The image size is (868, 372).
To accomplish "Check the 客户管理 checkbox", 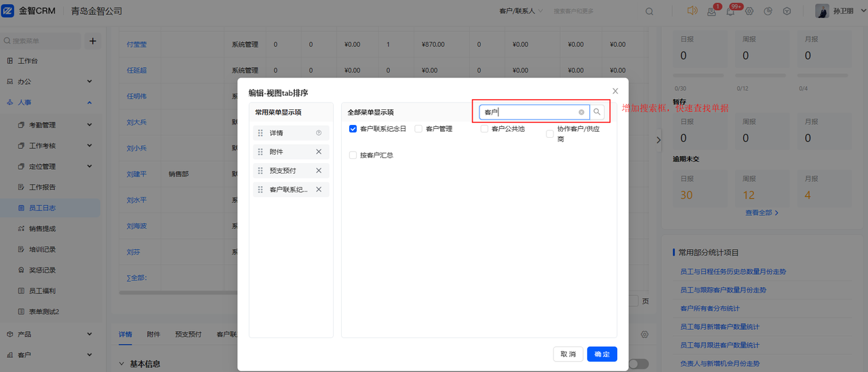I will click(418, 128).
